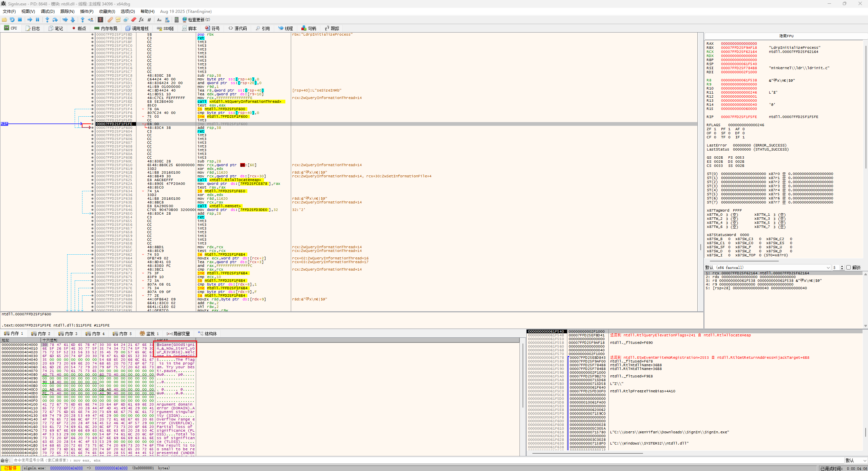Launch the calculator icon on the toolbar
Image resolution: width=868 pixels, height=471 pixels.
[x=177, y=19]
